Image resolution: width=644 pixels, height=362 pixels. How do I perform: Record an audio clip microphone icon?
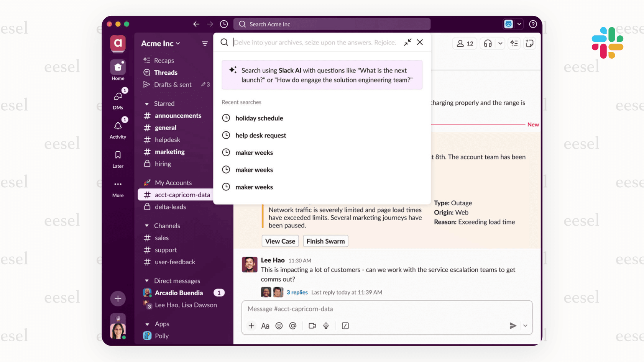click(x=326, y=326)
